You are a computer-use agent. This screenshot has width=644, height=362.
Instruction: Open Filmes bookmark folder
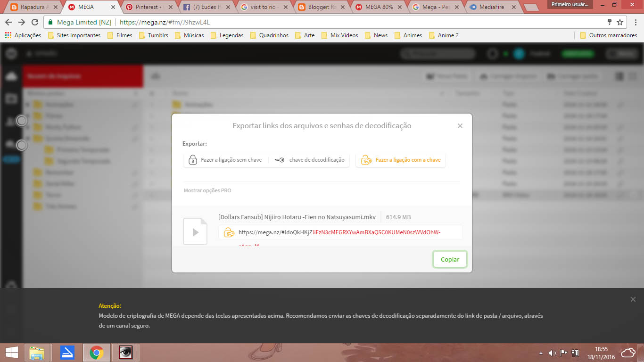pyautogui.click(x=120, y=35)
